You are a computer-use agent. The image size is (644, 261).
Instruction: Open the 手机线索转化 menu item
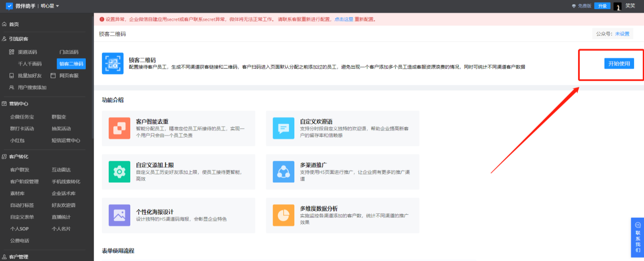click(66, 181)
